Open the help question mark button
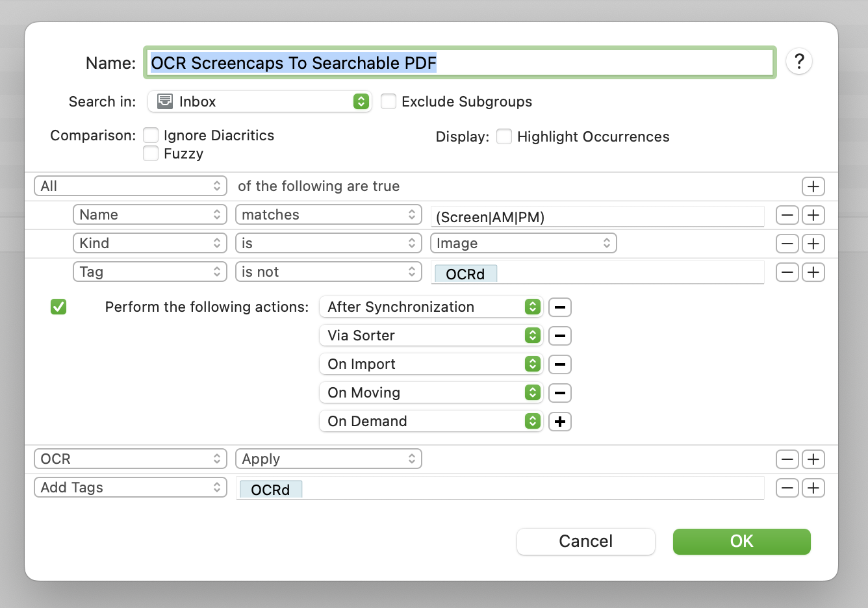The height and width of the screenshot is (608, 868). click(799, 62)
